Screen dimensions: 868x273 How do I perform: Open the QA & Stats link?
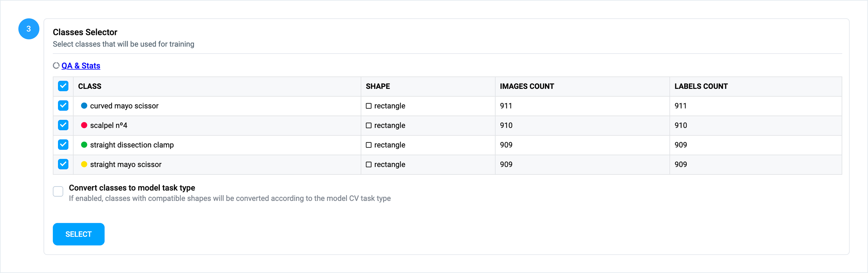click(x=81, y=66)
